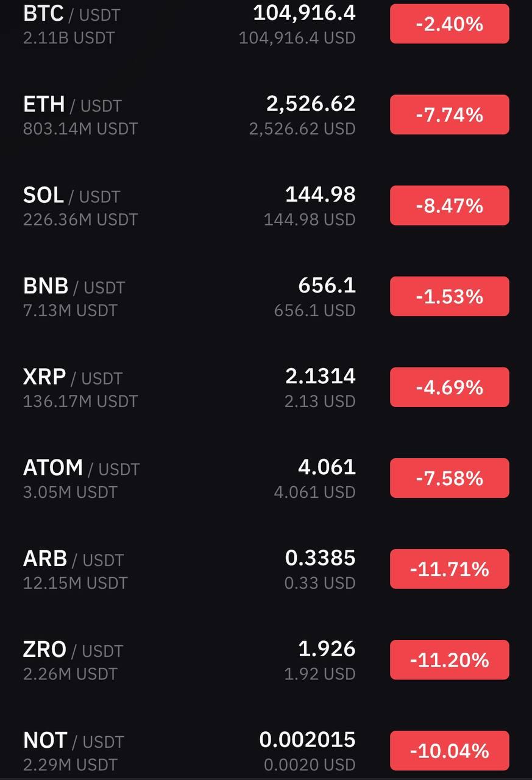Select the XRP / USDT pair
Image resolution: width=532 pixels, height=780 pixels.
(266, 387)
